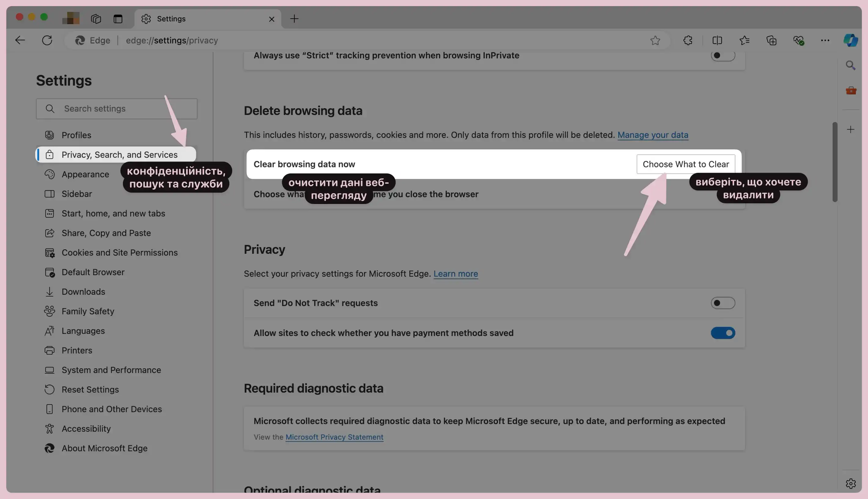Open Family Safety settings
The height and width of the screenshot is (499, 868).
tap(116, 311)
